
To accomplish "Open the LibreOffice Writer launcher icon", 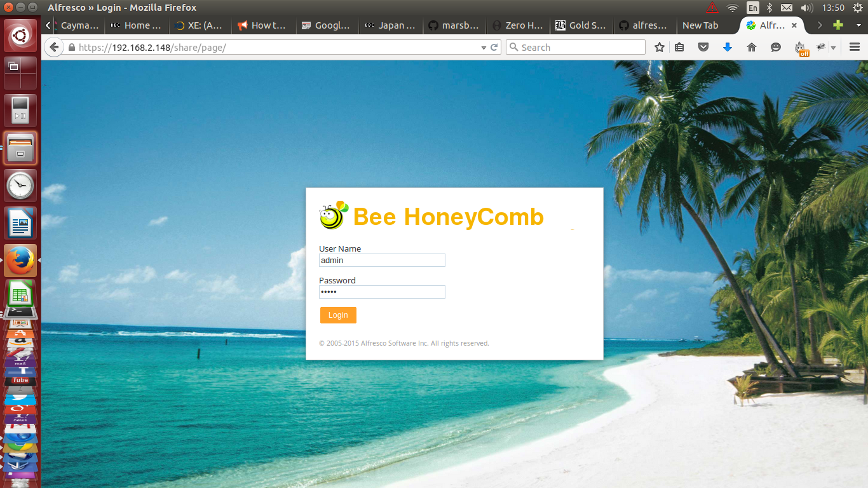I will click(20, 223).
